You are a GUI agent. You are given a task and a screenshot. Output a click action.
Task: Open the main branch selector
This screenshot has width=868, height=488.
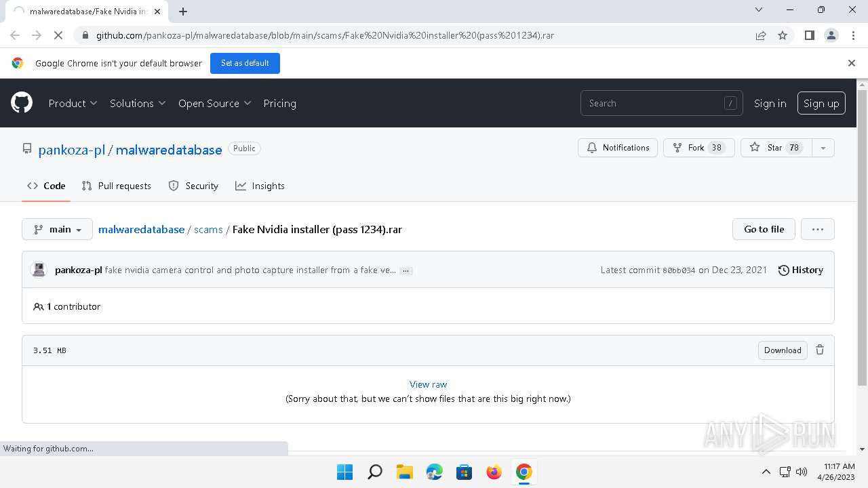[x=57, y=229]
